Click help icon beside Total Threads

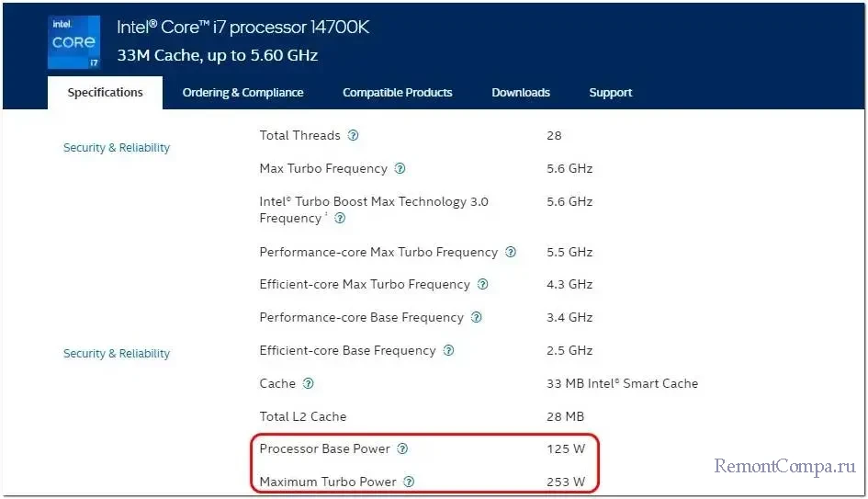pos(354,136)
